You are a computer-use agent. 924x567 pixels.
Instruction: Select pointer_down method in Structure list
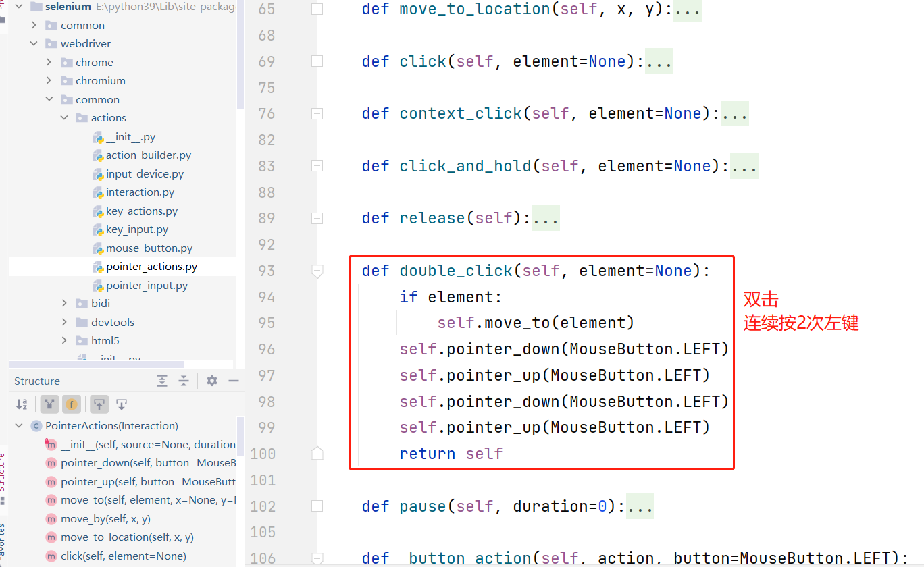(x=148, y=462)
